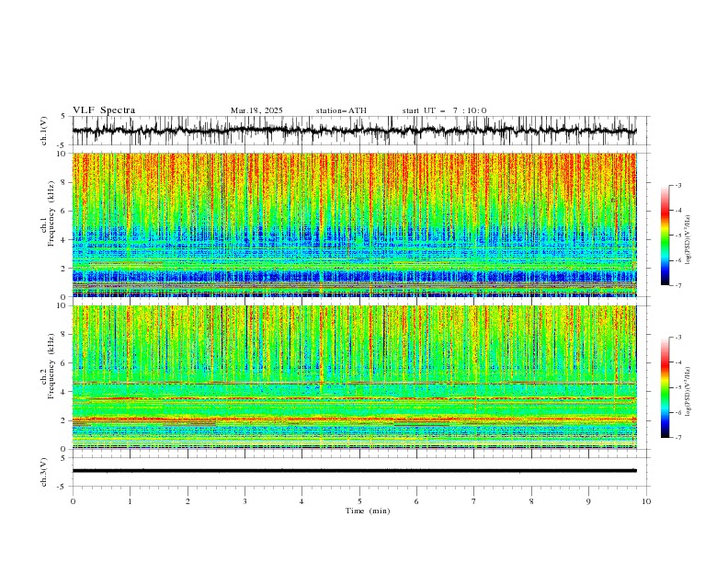The image size is (728, 563).
Task: Click the time axis tick label "7"
Action: pyautogui.click(x=474, y=501)
